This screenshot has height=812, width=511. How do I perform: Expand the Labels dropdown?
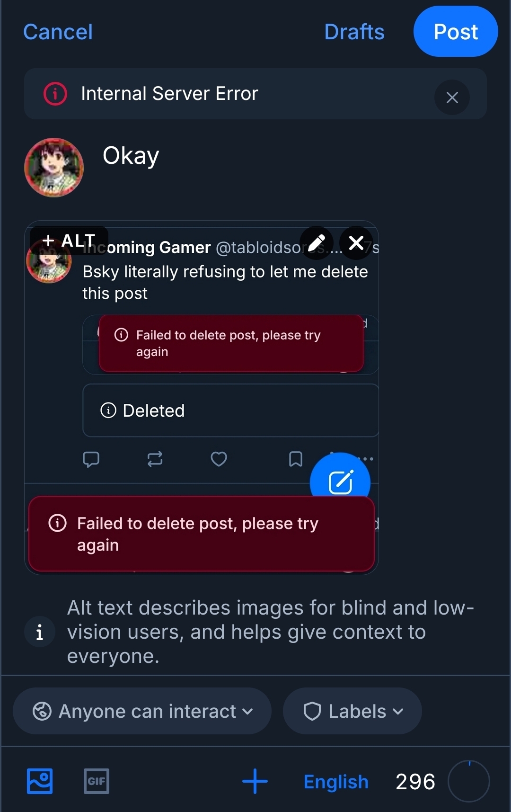click(352, 711)
